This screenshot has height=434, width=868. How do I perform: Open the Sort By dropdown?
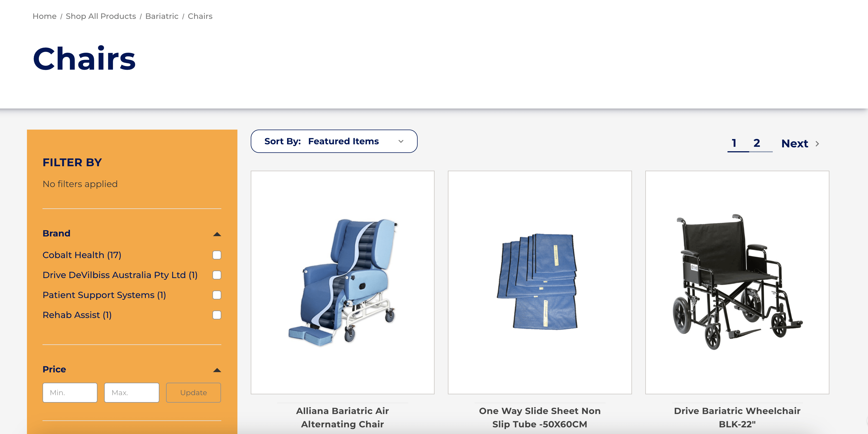tap(334, 141)
